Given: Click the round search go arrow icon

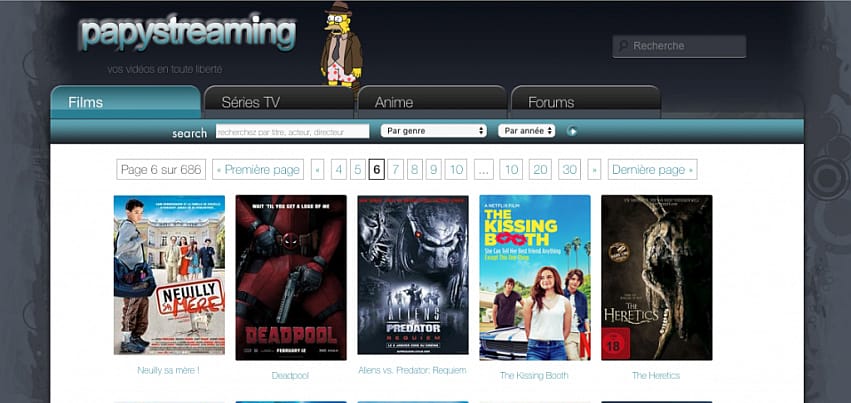Looking at the screenshot, I should (x=571, y=131).
